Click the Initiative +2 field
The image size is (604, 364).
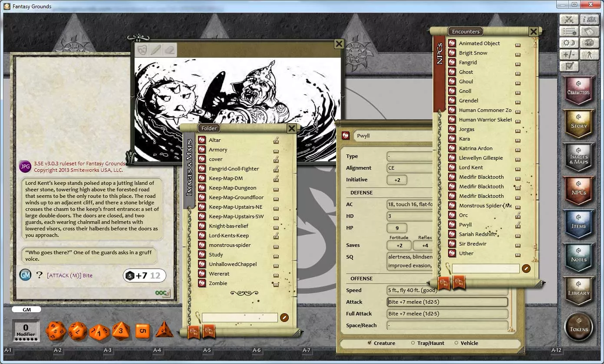point(397,180)
